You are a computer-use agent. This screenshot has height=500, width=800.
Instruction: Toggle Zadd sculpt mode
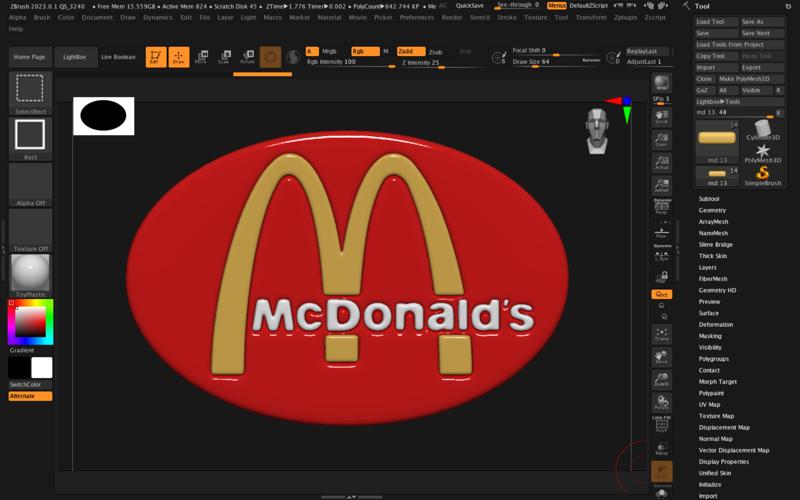[411, 52]
